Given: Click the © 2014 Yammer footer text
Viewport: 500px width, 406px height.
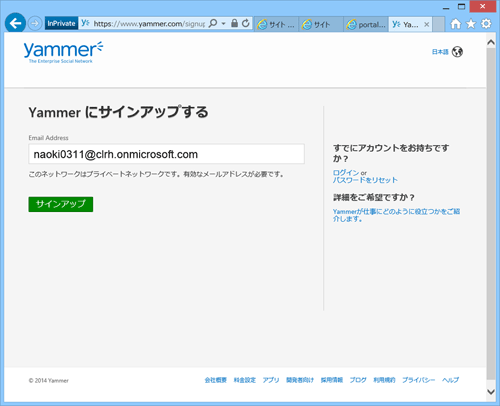Looking at the screenshot, I should point(49,380).
